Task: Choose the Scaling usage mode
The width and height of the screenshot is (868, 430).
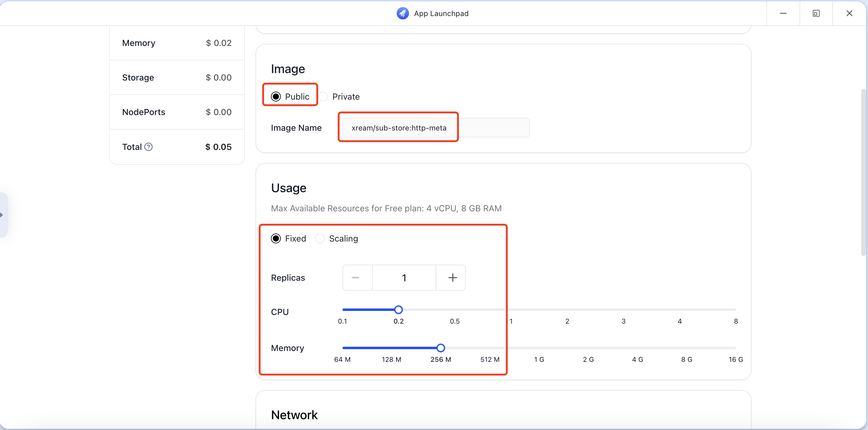Action: (x=320, y=239)
